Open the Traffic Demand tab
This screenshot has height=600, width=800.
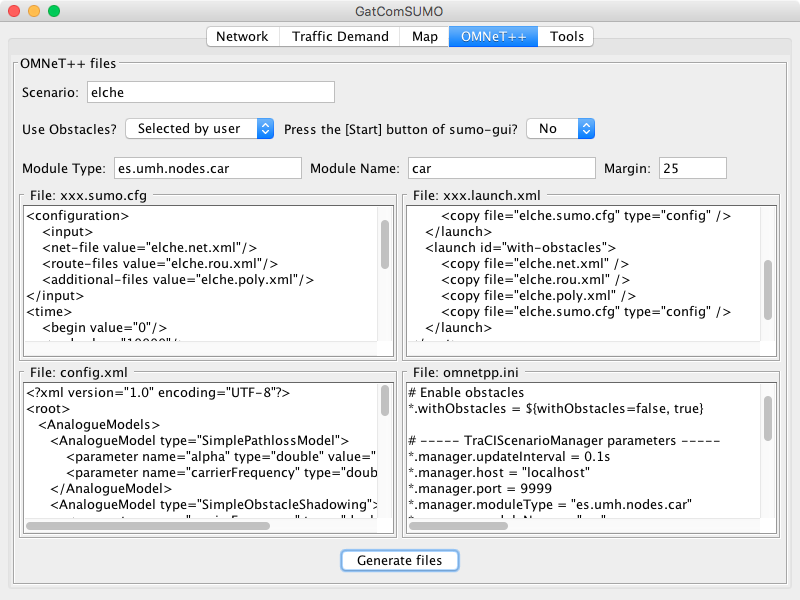tap(340, 37)
